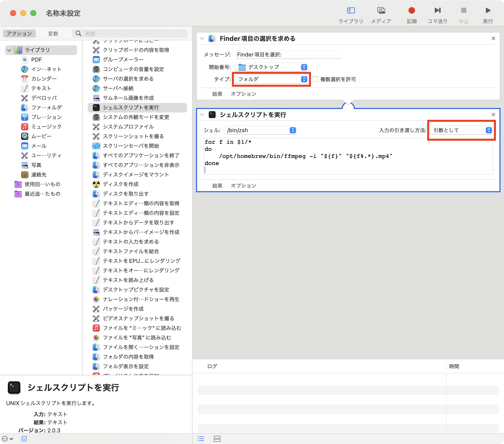
Task: Enable the 複数選択を許可 checkbox
Action: click(315, 79)
